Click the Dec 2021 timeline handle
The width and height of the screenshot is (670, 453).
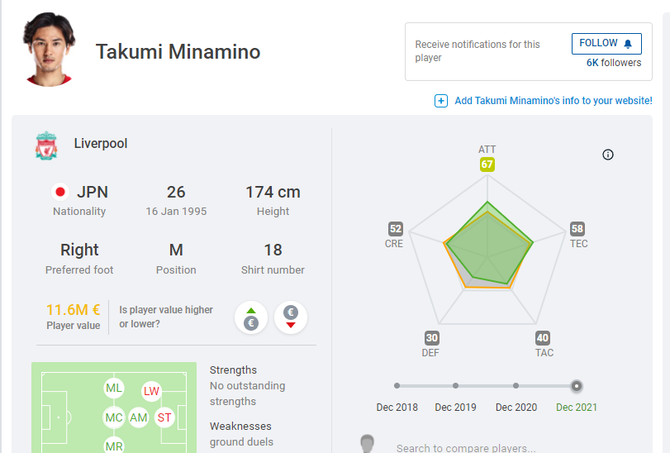click(576, 386)
